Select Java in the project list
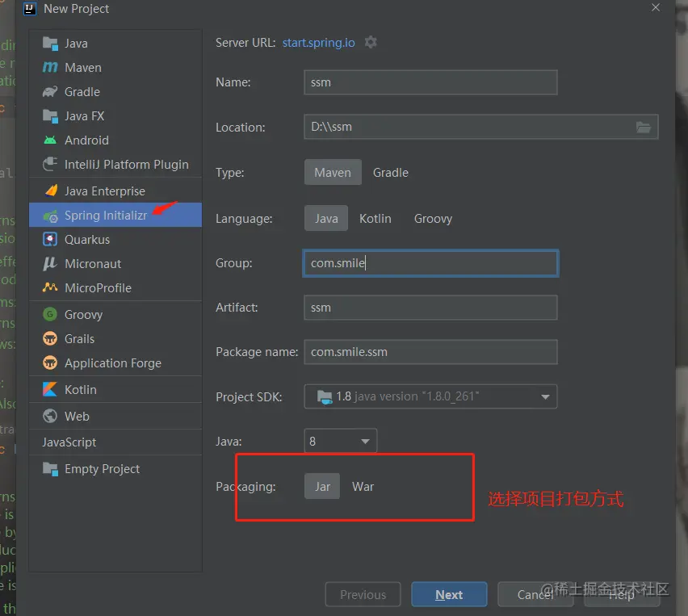This screenshot has height=616, width=688. point(115,44)
